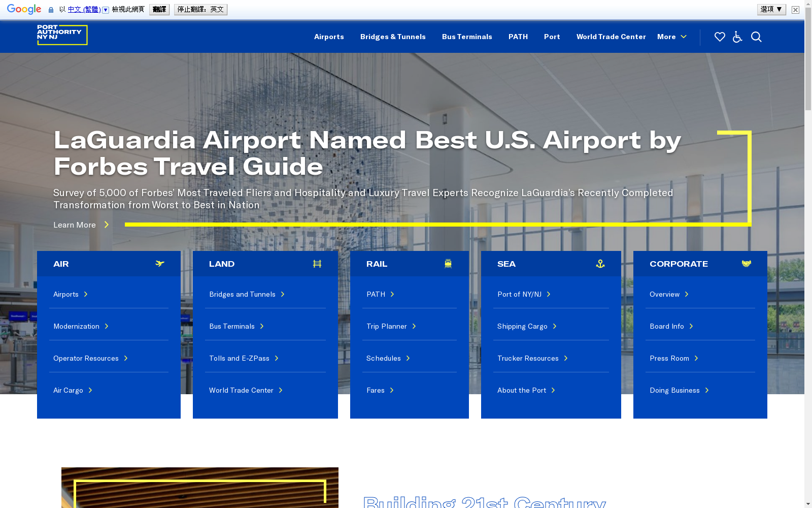This screenshot has width=812, height=508.
Task: Close the Google translate bar
Action: pyautogui.click(x=795, y=10)
